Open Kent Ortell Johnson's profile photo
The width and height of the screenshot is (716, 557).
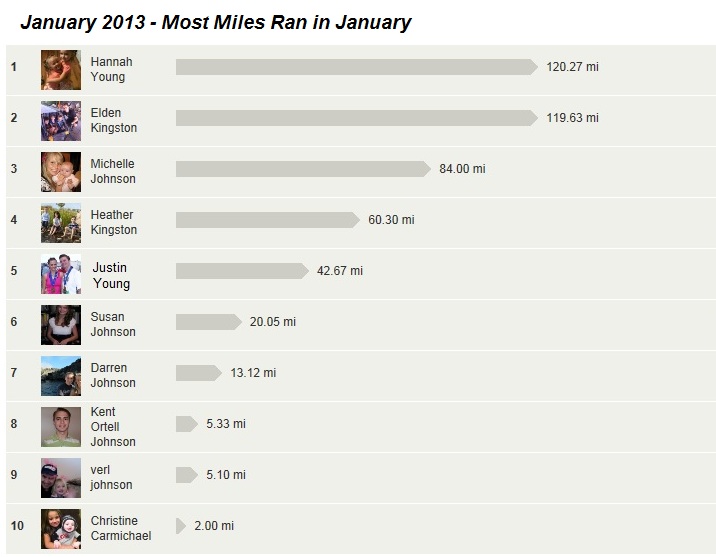tap(61, 427)
